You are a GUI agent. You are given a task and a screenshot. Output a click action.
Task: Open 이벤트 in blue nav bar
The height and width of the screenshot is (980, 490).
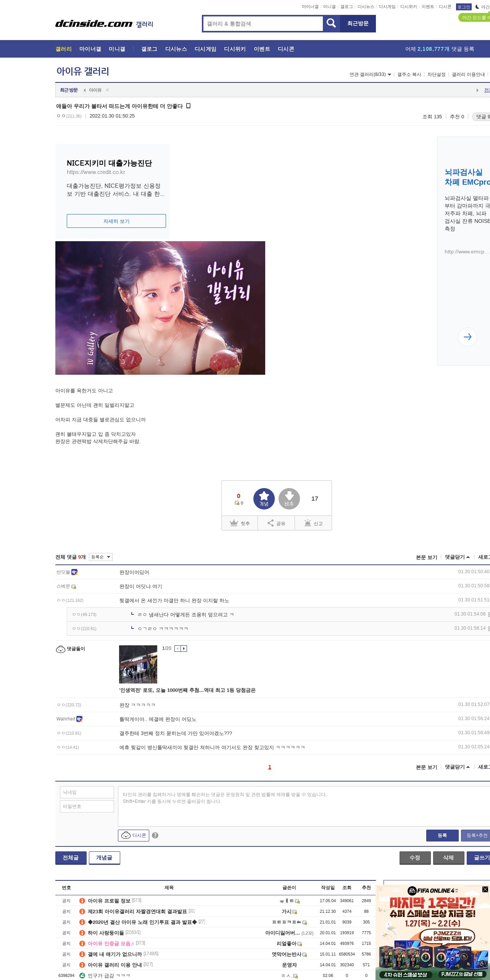(x=262, y=49)
